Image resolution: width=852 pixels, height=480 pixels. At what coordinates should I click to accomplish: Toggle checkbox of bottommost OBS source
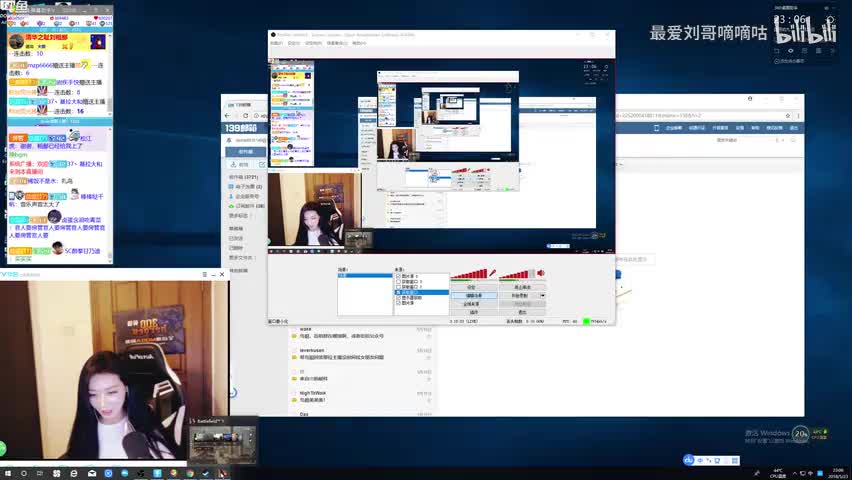398,303
